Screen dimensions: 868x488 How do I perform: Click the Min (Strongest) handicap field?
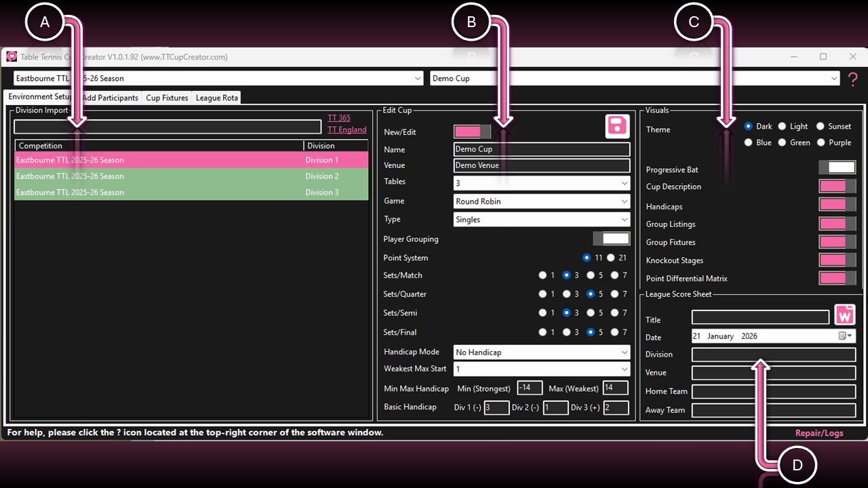(x=530, y=388)
